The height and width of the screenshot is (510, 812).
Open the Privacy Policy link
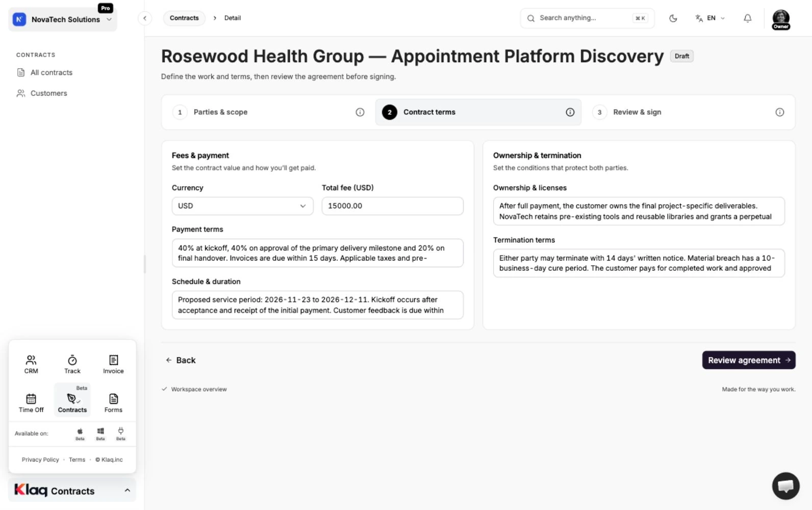40,460
